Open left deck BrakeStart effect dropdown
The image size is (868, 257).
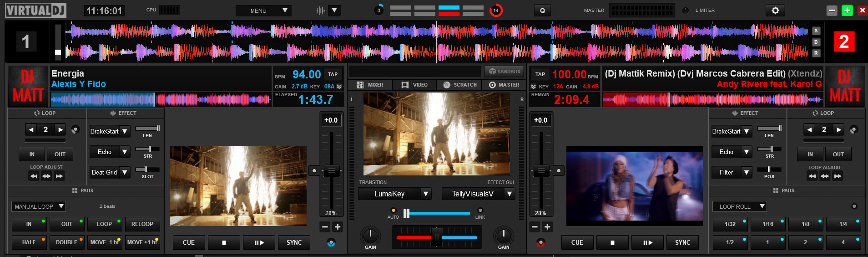coord(110,131)
